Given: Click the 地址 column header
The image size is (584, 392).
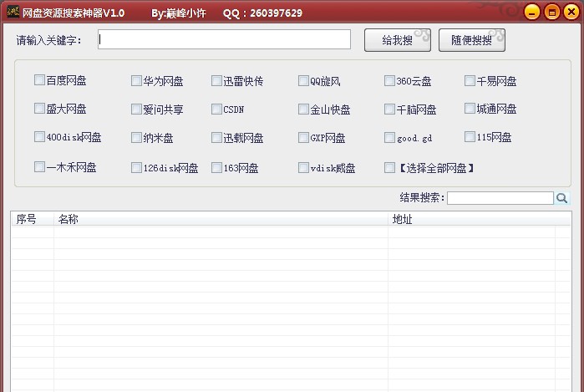Looking at the screenshot, I should pyautogui.click(x=479, y=219).
